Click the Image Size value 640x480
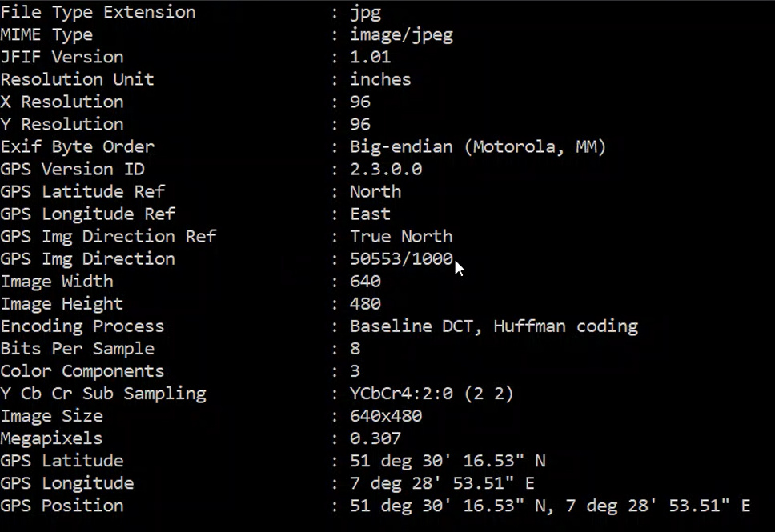The width and height of the screenshot is (775, 532). click(x=385, y=416)
